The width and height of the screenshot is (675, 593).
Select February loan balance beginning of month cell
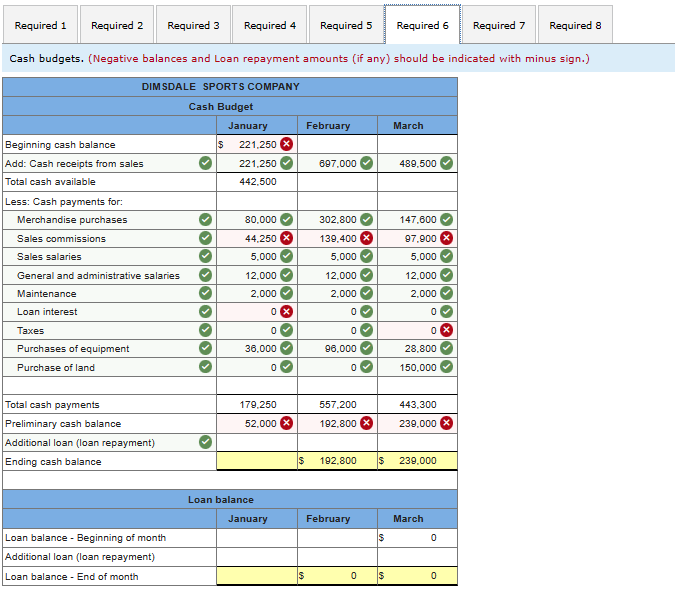point(338,538)
